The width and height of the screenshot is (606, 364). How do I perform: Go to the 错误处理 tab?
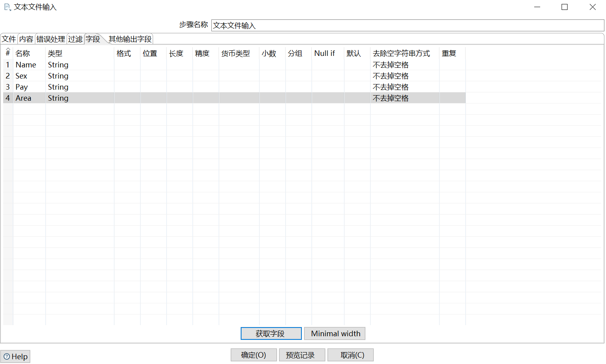tap(51, 39)
